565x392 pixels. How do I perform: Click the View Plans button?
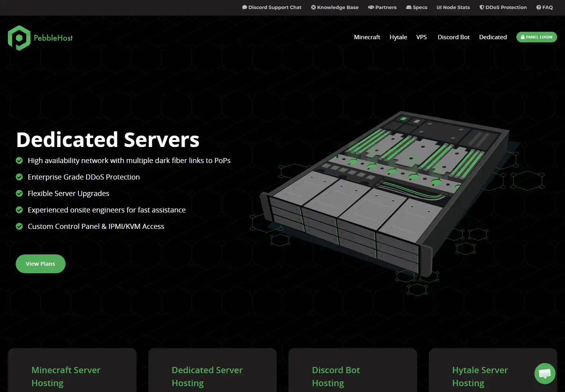[40, 264]
